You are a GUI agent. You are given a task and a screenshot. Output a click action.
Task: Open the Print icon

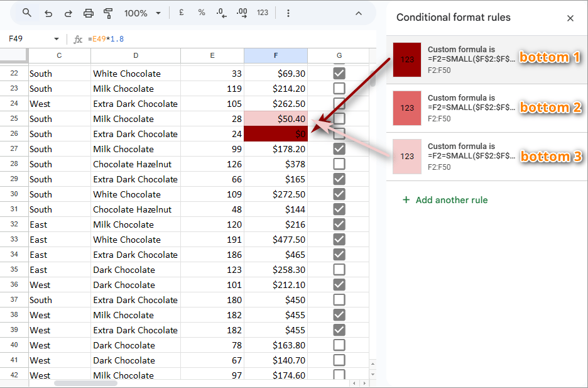point(88,13)
